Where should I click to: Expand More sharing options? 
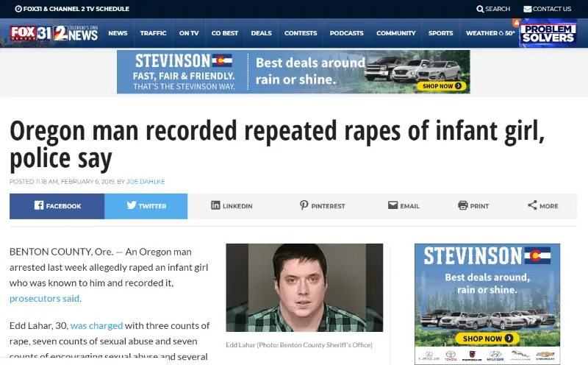(542, 206)
